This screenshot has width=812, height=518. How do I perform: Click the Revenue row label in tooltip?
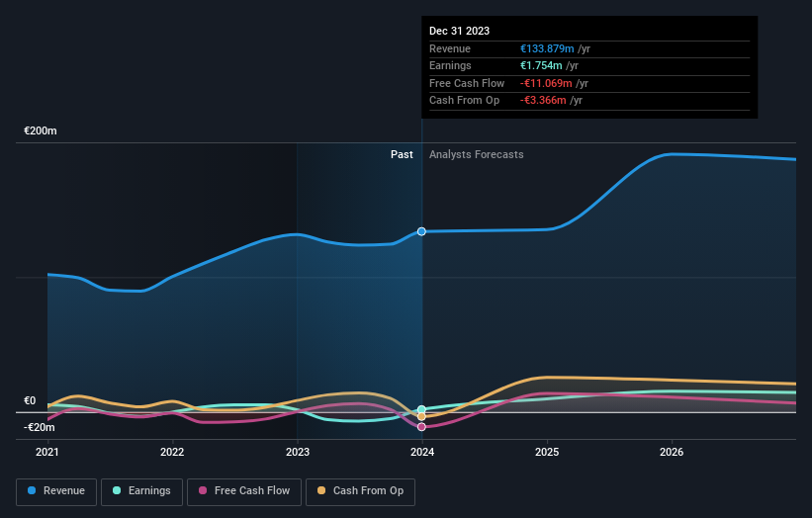click(450, 48)
